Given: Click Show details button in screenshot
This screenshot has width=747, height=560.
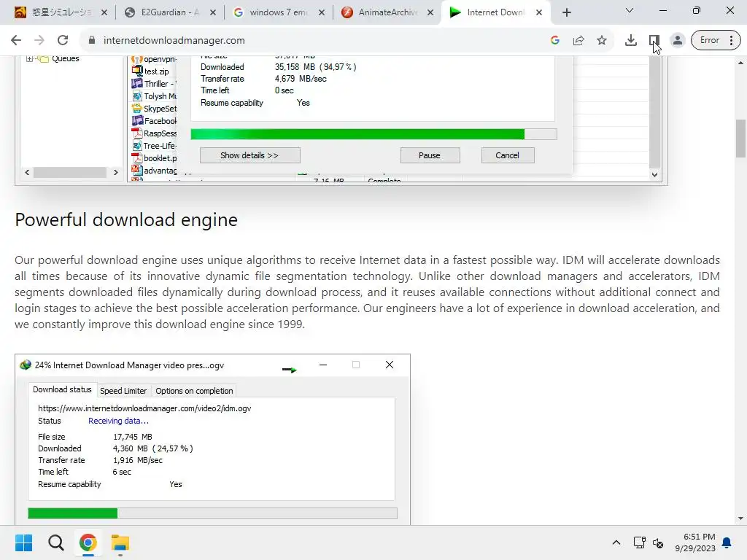Looking at the screenshot, I should coord(249,155).
